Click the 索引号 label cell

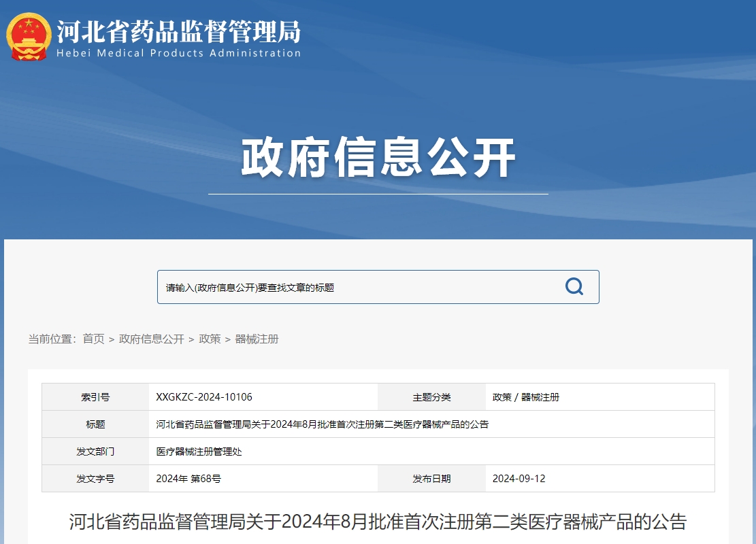(95, 397)
